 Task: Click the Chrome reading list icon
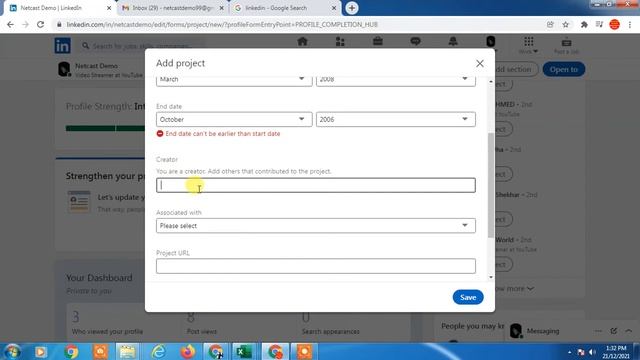click(x=599, y=24)
